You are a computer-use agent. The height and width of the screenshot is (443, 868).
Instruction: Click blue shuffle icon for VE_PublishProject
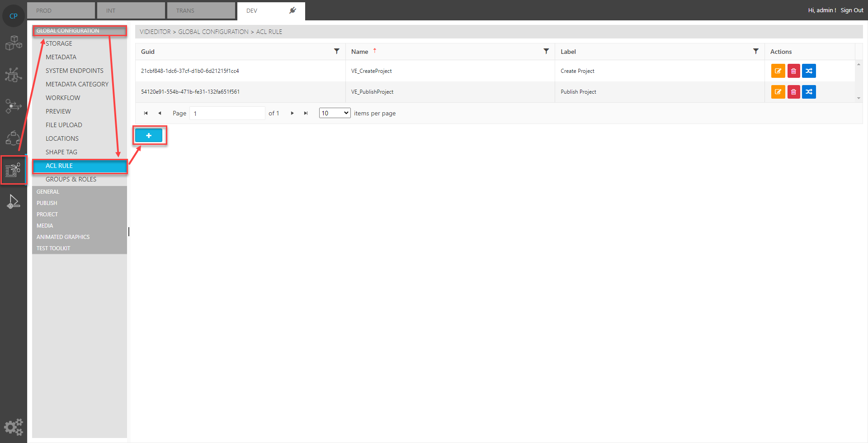pyautogui.click(x=809, y=92)
